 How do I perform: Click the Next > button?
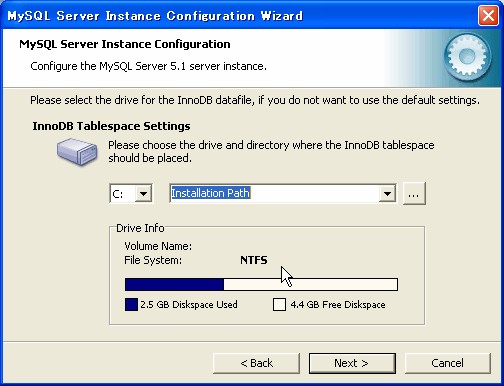(352, 363)
